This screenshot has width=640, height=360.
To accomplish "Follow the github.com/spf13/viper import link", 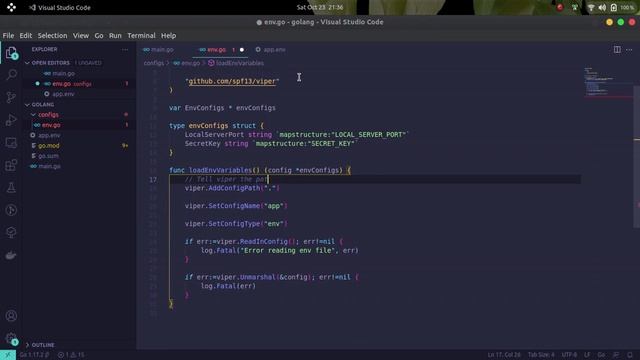I will pos(232,81).
